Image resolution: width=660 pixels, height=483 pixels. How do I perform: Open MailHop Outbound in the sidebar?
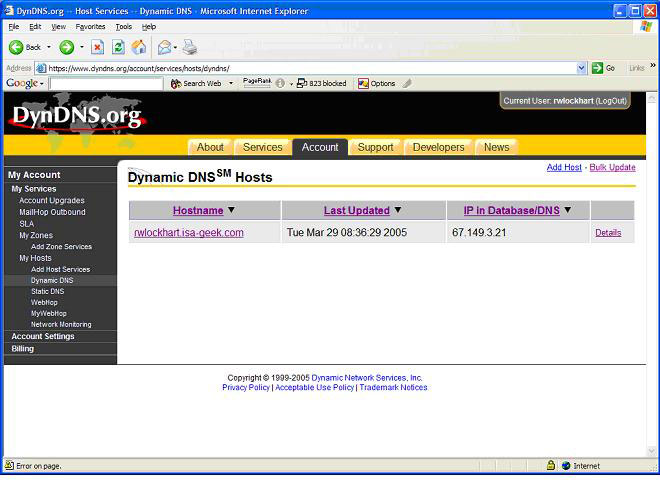click(x=52, y=212)
